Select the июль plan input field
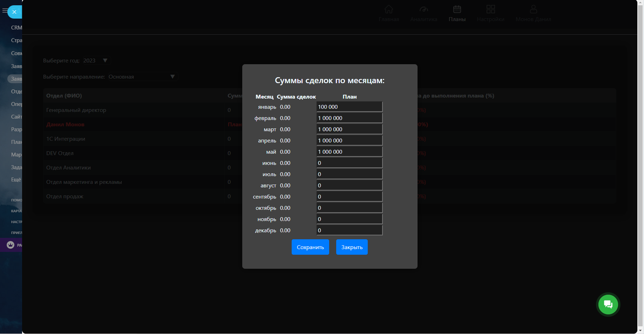644x334 pixels. coord(350,174)
